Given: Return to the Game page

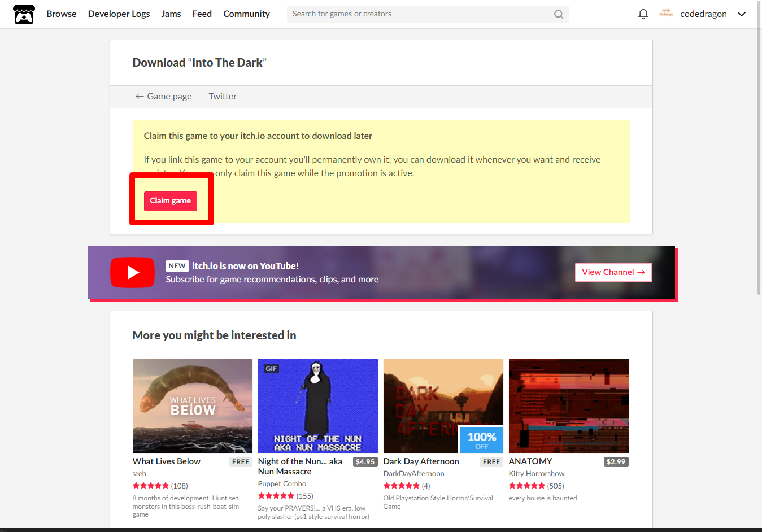Looking at the screenshot, I should [x=163, y=97].
